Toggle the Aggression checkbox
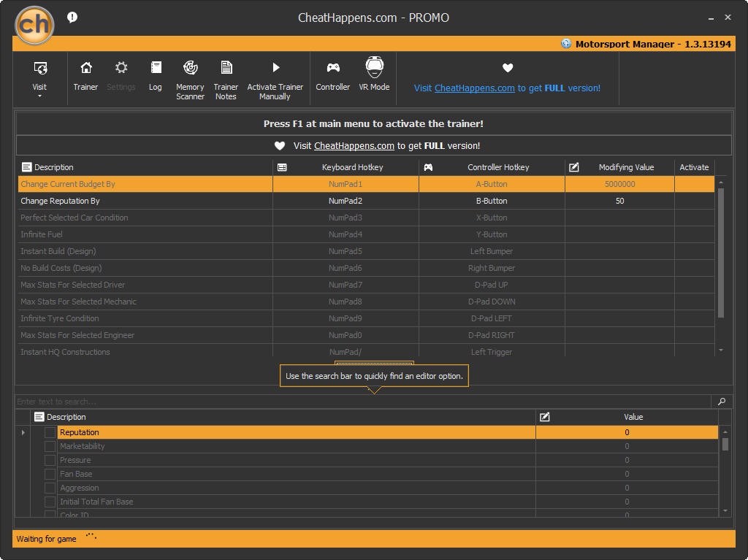748x560 pixels. coord(50,488)
